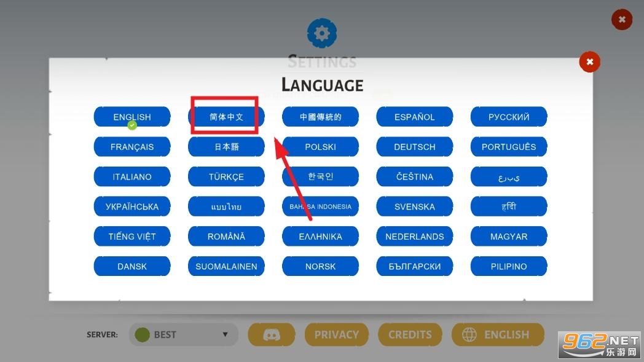Open the Privacy page

point(336,334)
